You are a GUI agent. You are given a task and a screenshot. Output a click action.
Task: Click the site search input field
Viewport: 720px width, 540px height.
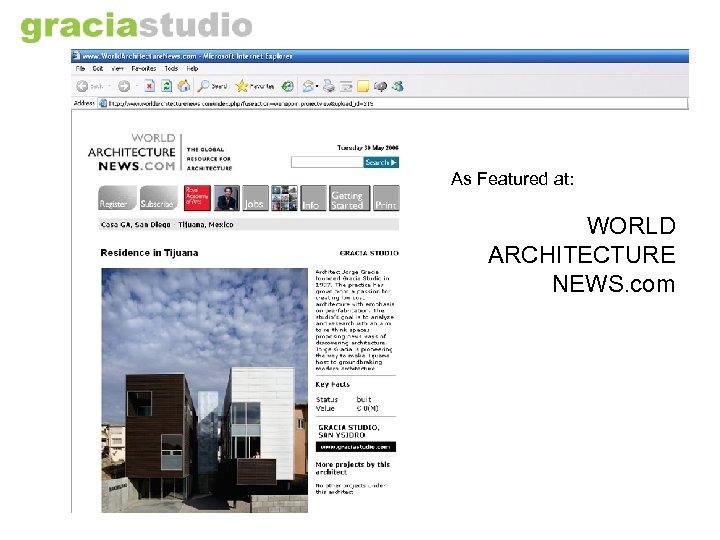pos(327,162)
